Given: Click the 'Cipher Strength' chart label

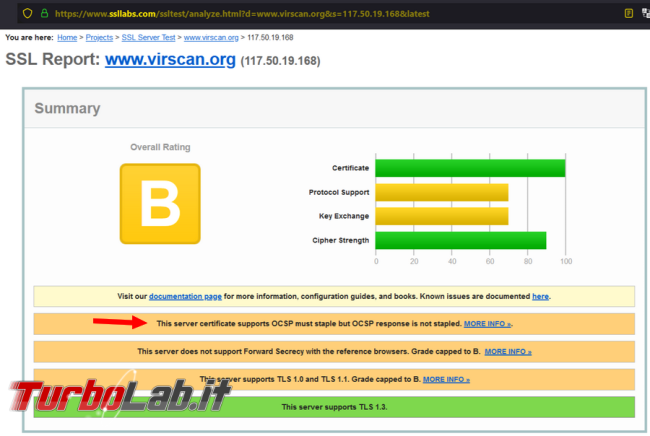Looking at the screenshot, I should (340, 240).
